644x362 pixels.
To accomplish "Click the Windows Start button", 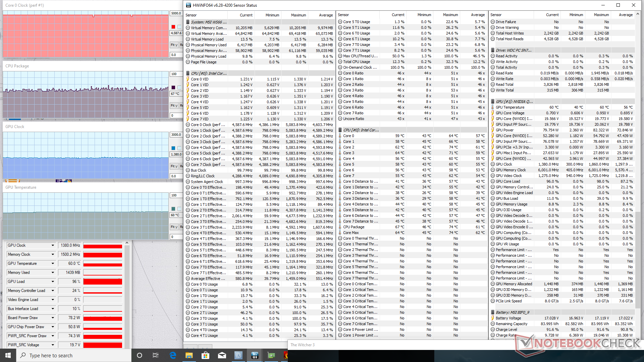I will pyautogui.click(x=8, y=355).
